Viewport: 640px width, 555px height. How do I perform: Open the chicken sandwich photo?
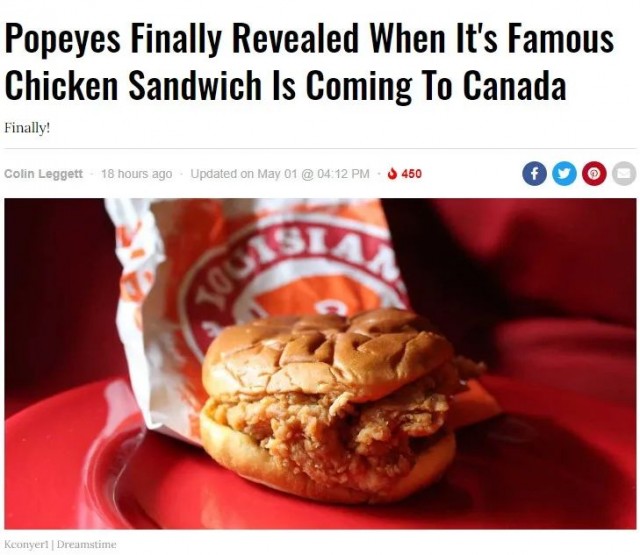(x=320, y=364)
